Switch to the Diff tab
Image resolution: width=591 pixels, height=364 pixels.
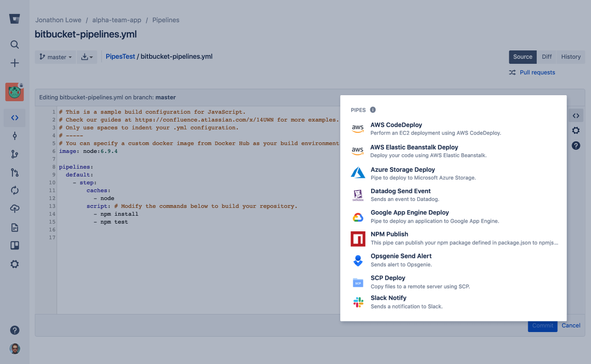pyautogui.click(x=547, y=57)
